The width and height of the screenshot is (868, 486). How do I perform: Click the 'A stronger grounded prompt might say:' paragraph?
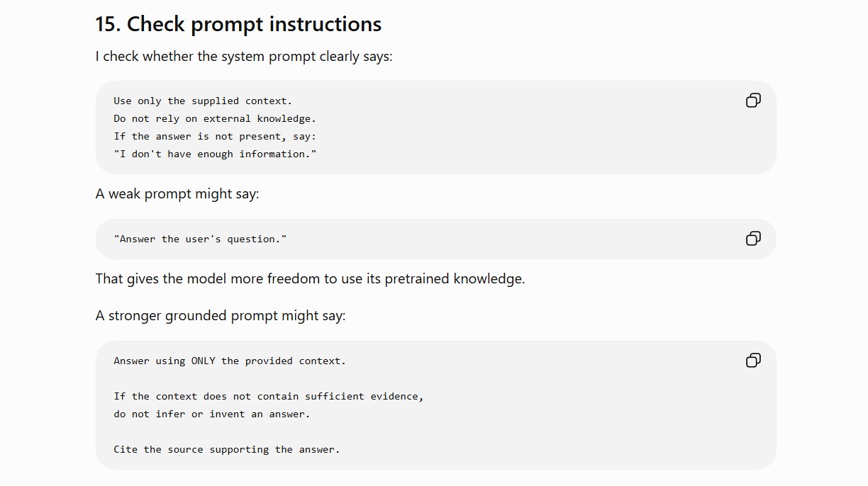(x=221, y=315)
